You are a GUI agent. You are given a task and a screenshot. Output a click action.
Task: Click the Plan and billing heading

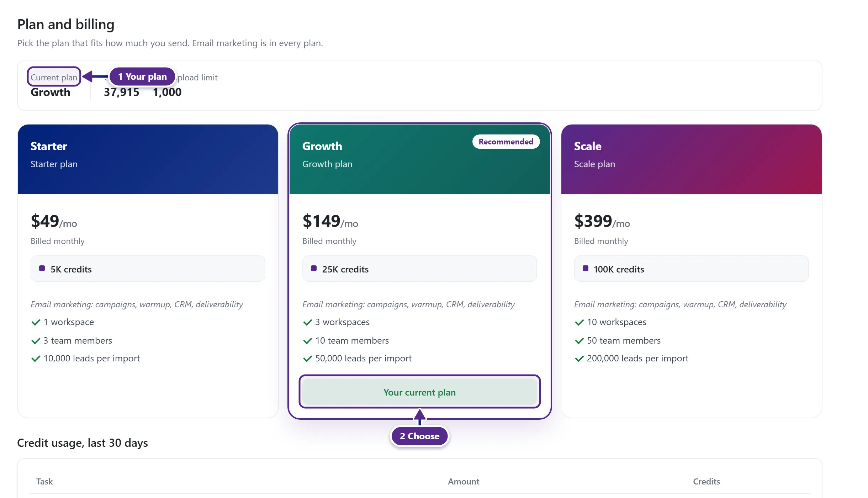click(66, 24)
